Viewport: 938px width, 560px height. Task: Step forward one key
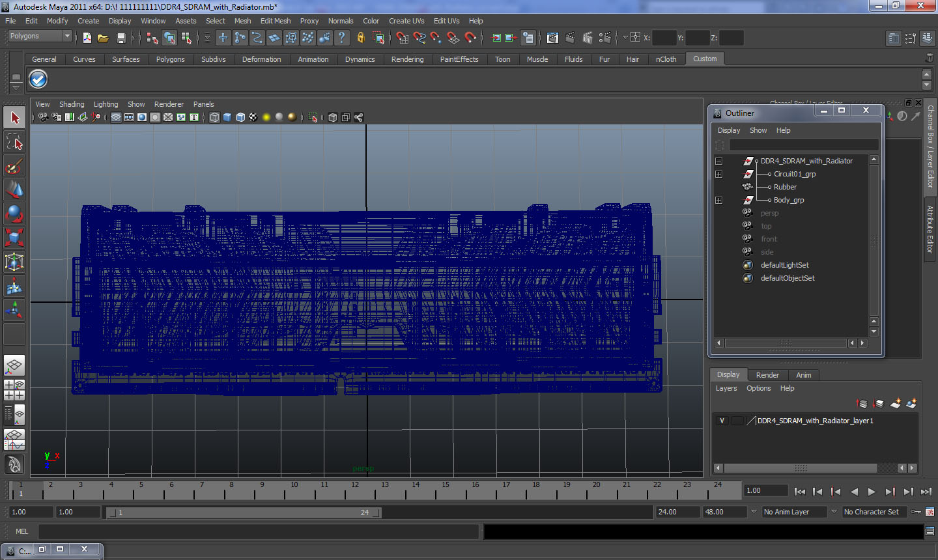pyautogui.click(x=890, y=492)
